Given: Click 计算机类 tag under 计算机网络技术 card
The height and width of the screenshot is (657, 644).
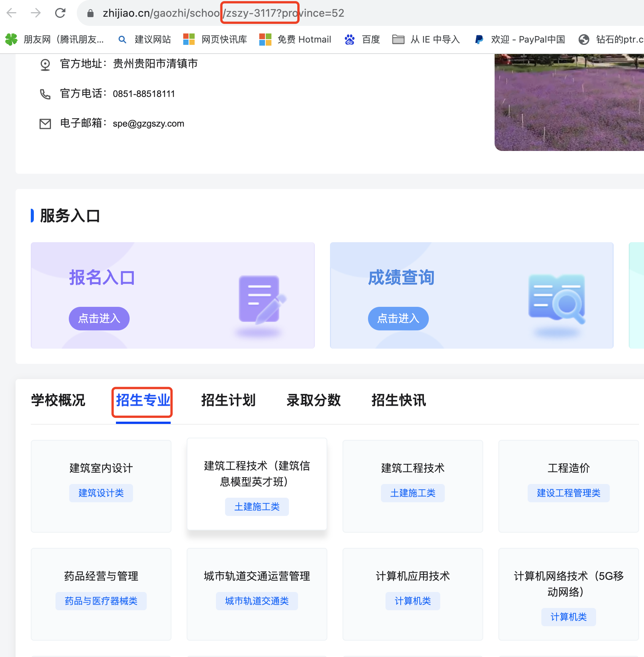Looking at the screenshot, I should (569, 617).
